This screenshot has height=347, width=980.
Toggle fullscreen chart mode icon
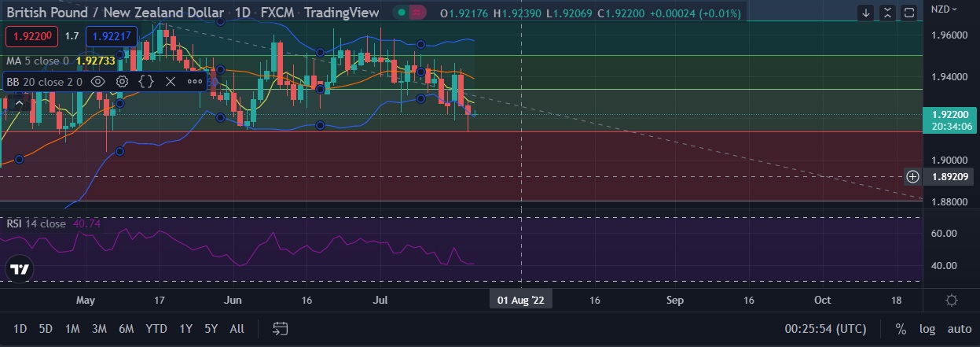click(x=908, y=13)
